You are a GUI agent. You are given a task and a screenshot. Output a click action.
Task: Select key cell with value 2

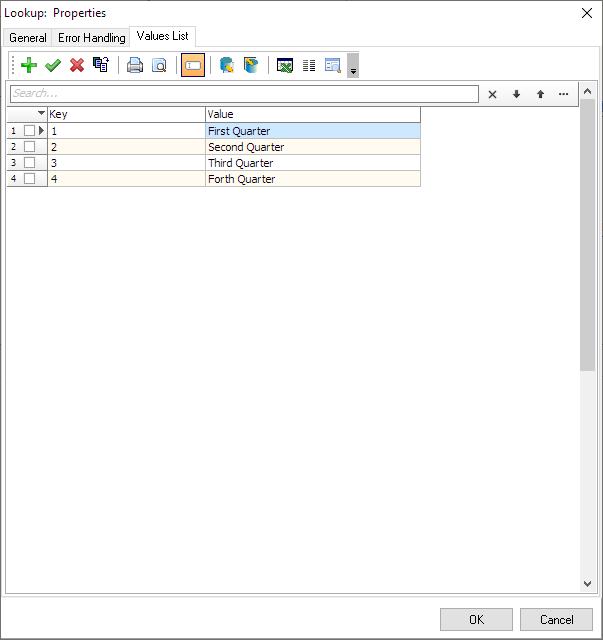126,147
